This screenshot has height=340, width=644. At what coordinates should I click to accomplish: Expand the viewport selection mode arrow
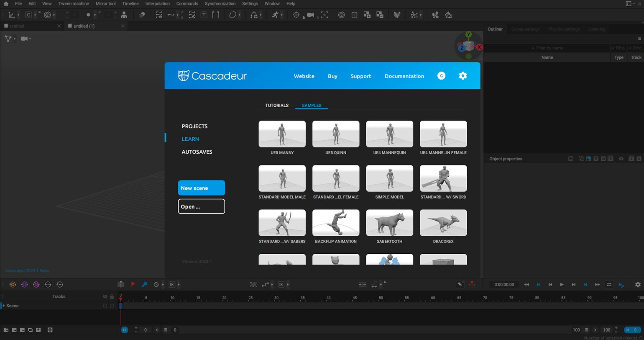click(x=15, y=39)
